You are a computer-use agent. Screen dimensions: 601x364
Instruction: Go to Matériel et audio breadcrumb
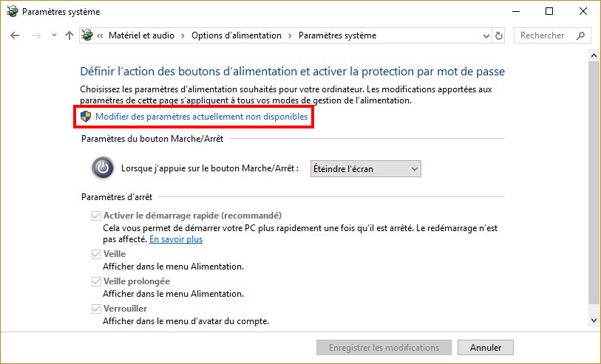point(145,35)
